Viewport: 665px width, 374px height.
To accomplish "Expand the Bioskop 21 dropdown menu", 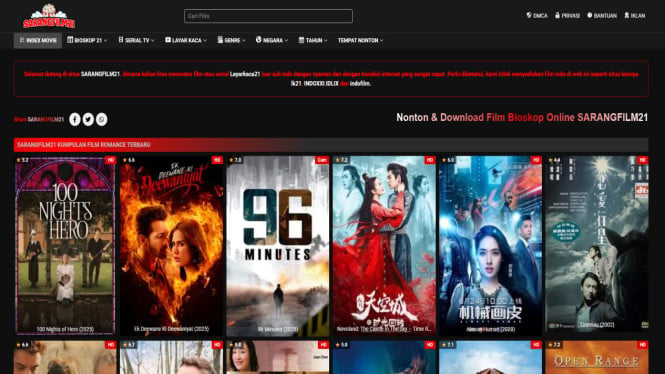I will coord(87,40).
